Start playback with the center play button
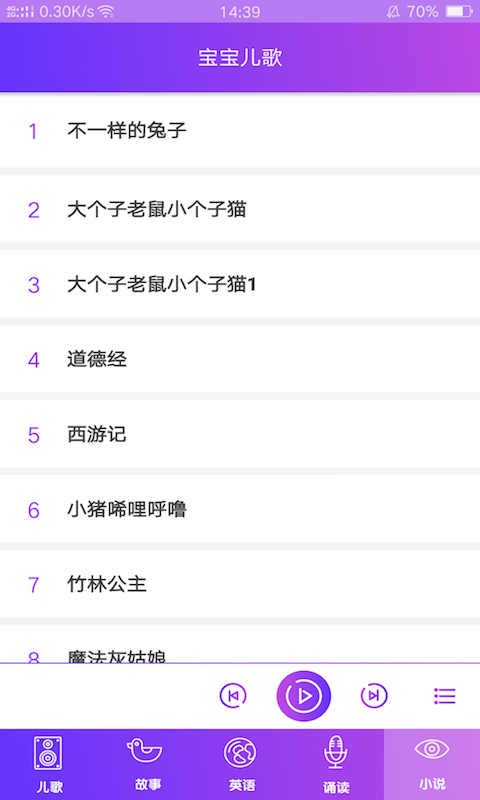Viewport: 480px width, 800px height. (304, 696)
